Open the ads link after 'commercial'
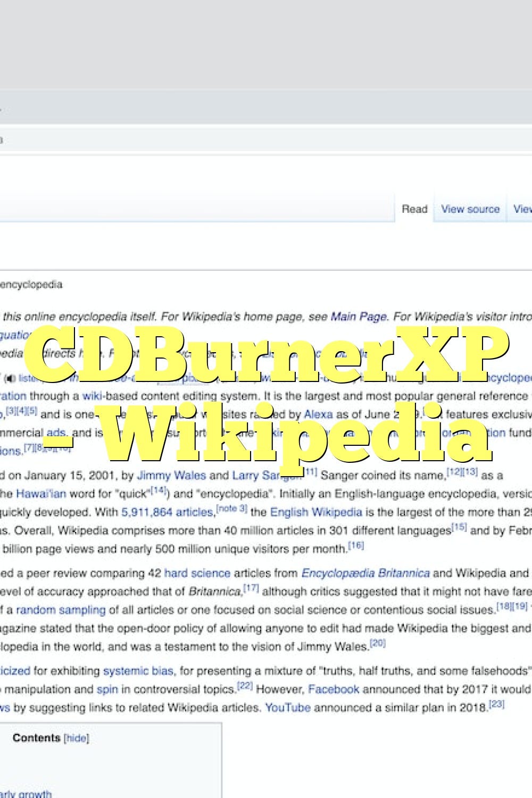This screenshot has width=532, height=798. [56, 433]
